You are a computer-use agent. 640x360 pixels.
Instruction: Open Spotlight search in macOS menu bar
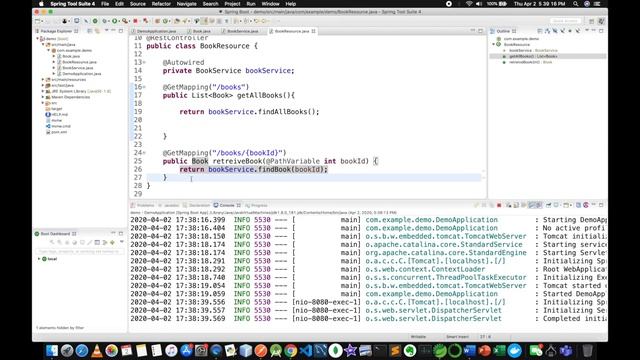pyautogui.click(x=576, y=4)
